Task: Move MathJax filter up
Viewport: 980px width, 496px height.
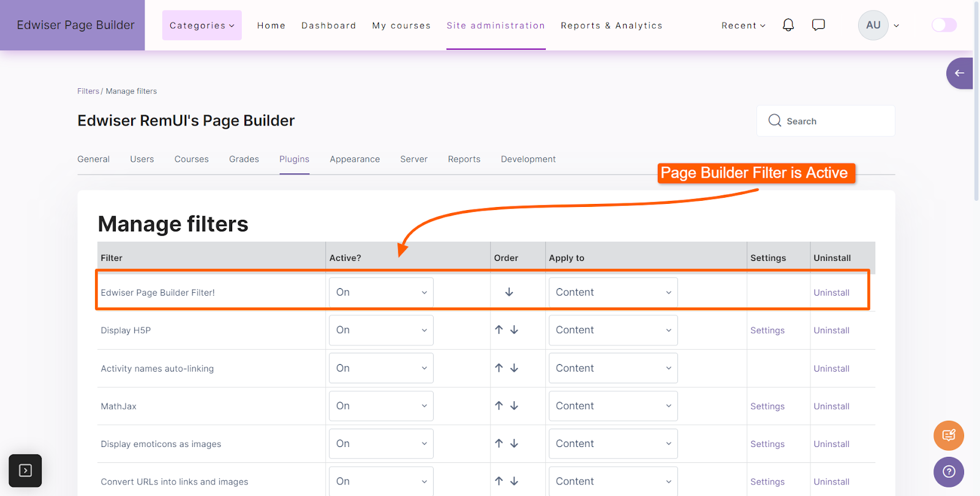Action: pos(499,405)
